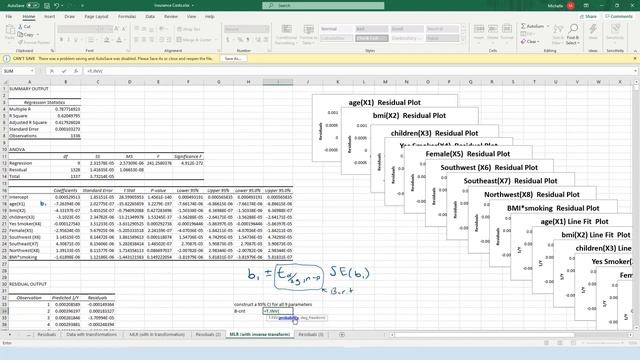This screenshot has height=360, width=640.
Task: Open the AutoSum dropdown arrow
Action: tap(548, 26)
